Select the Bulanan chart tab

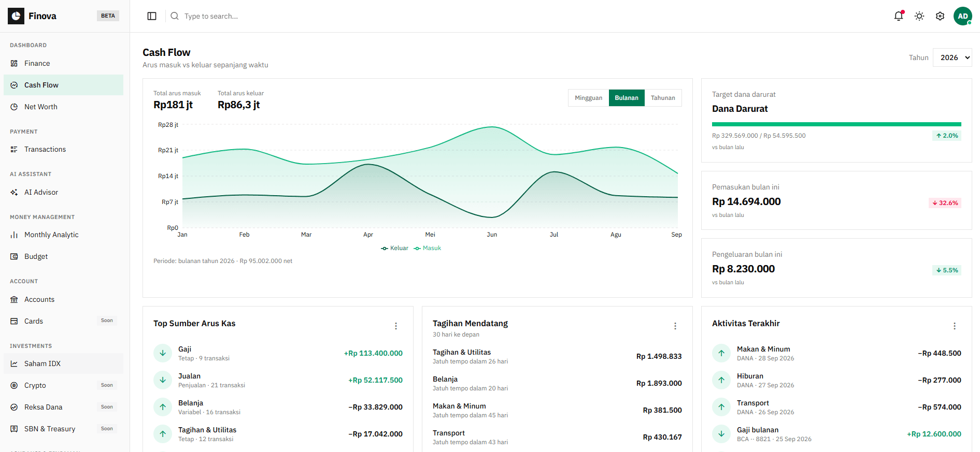(627, 98)
